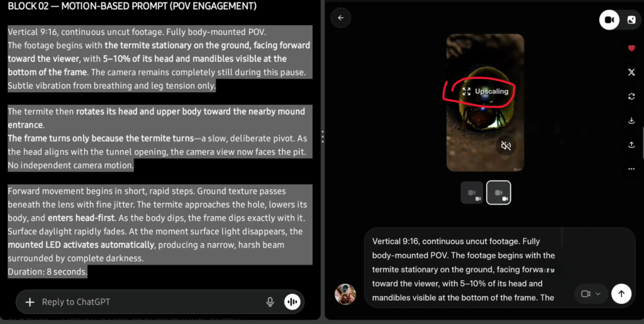The width and height of the screenshot is (644, 324).
Task: Submit prompt with the up arrow button
Action: pos(621,294)
